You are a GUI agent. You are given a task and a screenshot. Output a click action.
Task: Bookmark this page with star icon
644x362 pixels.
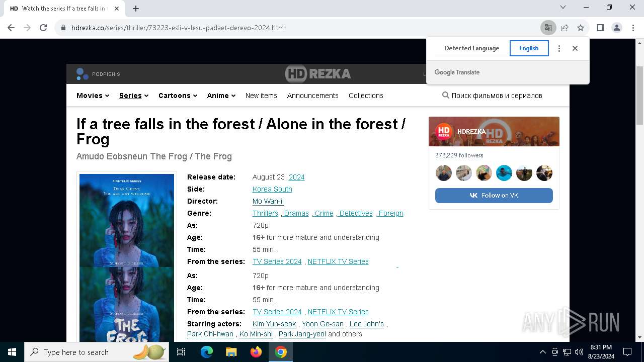[x=581, y=28]
